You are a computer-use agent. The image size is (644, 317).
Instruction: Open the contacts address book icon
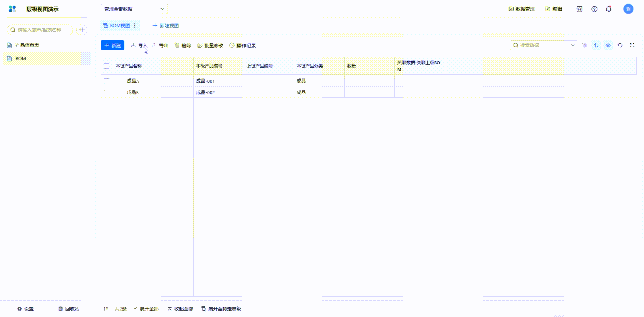click(579, 9)
